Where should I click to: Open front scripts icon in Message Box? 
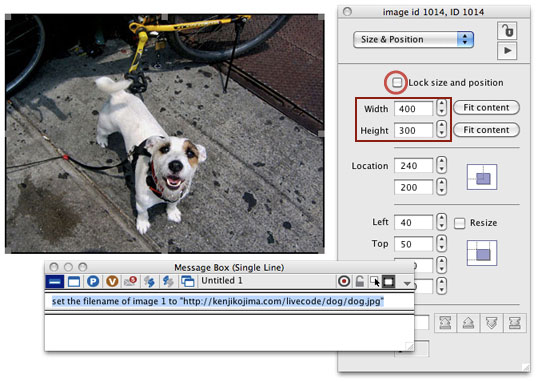click(x=149, y=282)
